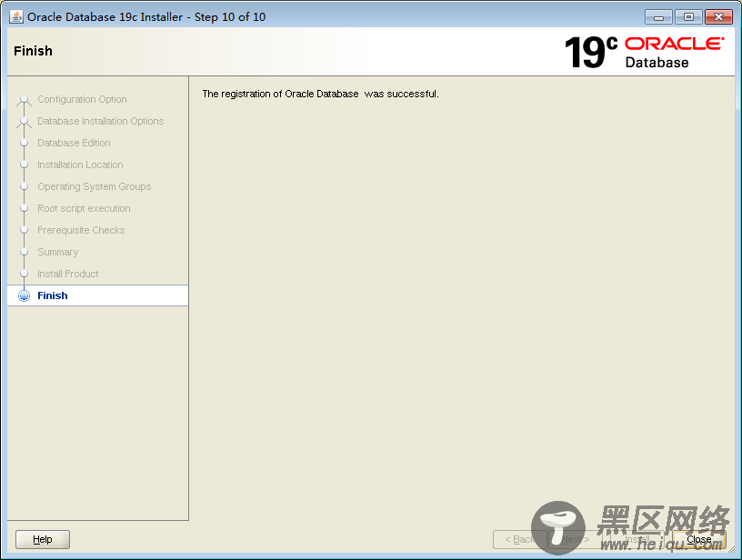
Task: Click the Java icon in title bar
Action: [x=16, y=16]
